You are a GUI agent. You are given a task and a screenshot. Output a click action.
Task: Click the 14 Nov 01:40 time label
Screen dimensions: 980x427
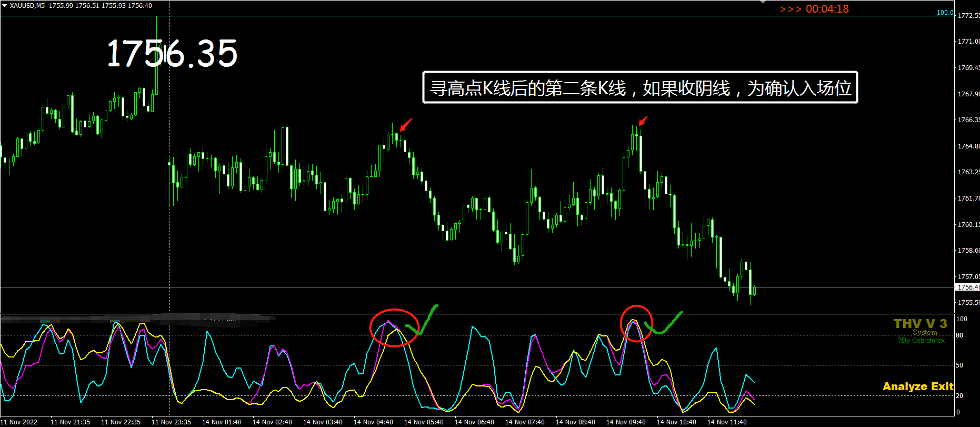coord(222,422)
